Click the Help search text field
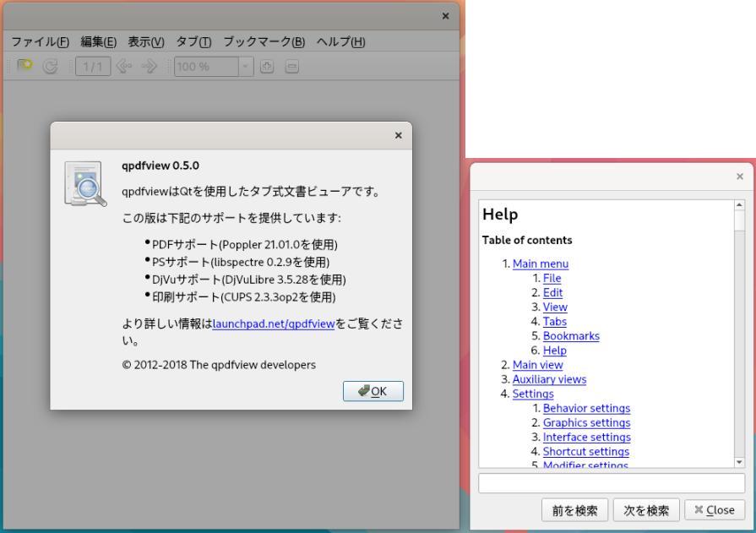Image resolution: width=756 pixels, height=533 pixels. click(x=612, y=483)
